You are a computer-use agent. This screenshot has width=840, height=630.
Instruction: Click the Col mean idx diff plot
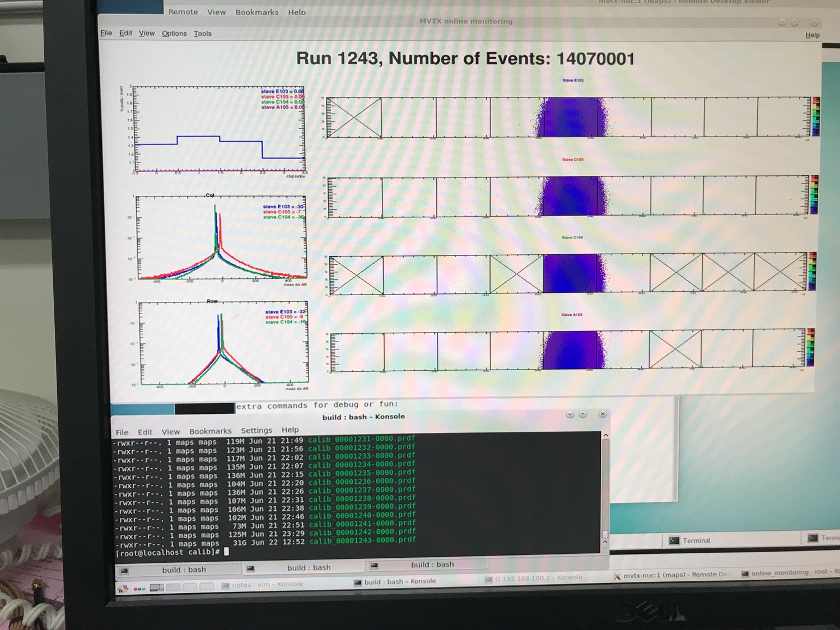pyautogui.click(x=222, y=237)
